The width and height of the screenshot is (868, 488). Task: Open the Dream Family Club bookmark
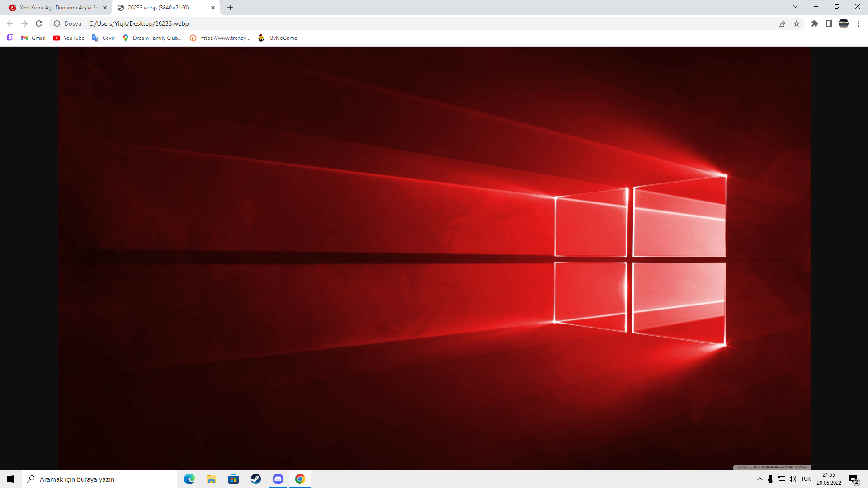152,38
